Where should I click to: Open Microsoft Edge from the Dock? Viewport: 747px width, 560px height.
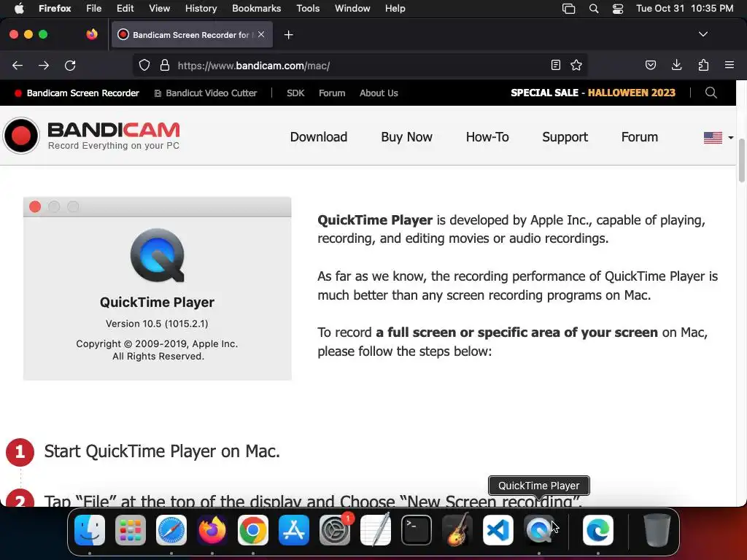598,530
